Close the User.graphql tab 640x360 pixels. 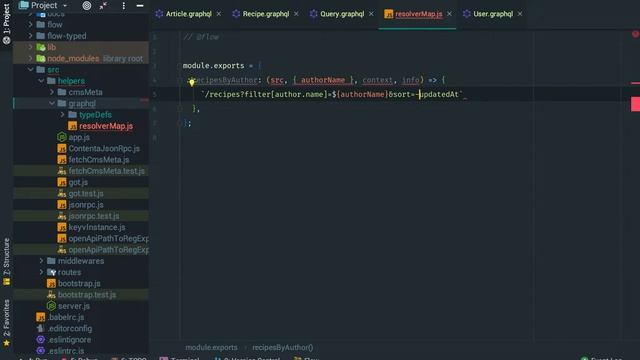[520, 14]
